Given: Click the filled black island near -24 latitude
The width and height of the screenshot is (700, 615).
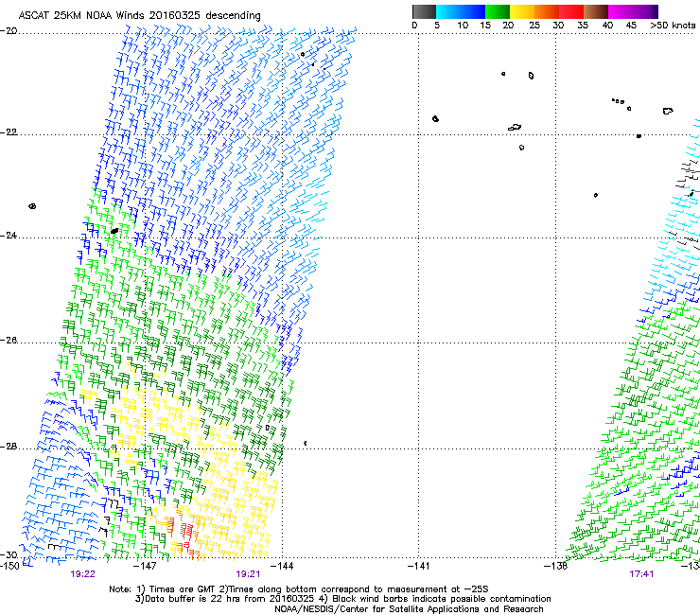Looking at the screenshot, I should tap(114, 231).
